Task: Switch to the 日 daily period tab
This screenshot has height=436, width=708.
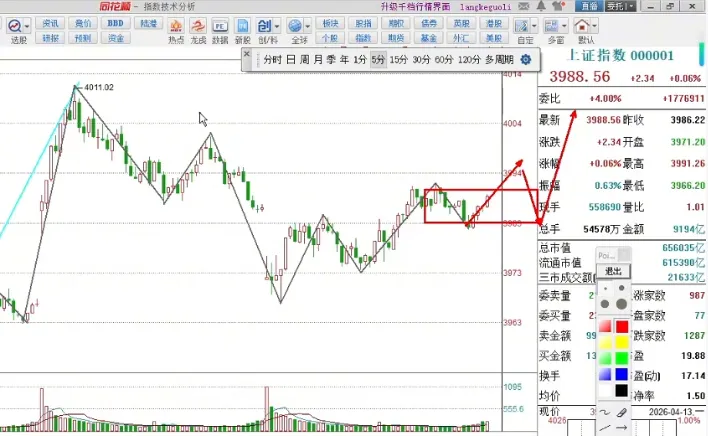Action: (291, 60)
